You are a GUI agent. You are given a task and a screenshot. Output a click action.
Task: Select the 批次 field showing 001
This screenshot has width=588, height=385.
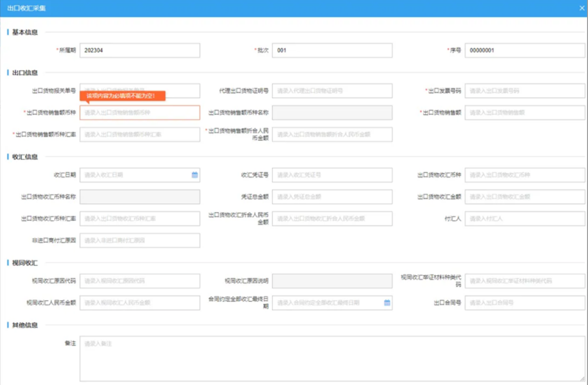(332, 50)
